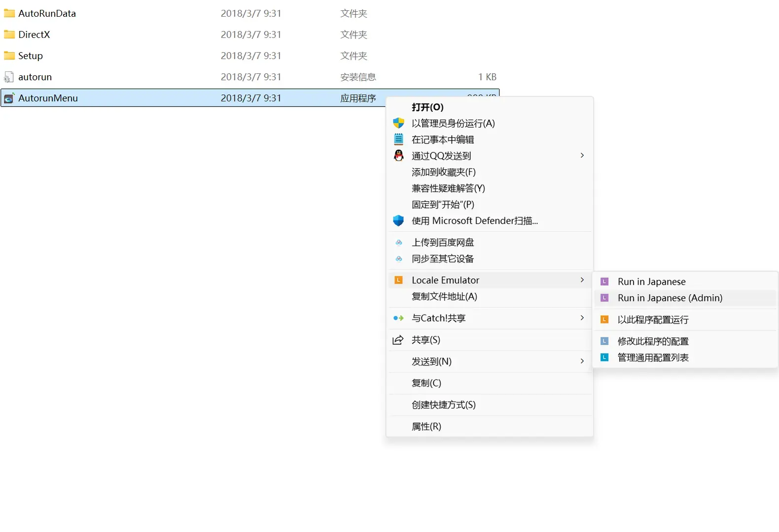Click the AutoRunData folder icon
This screenshot has height=532, width=779.
tap(9, 13)
